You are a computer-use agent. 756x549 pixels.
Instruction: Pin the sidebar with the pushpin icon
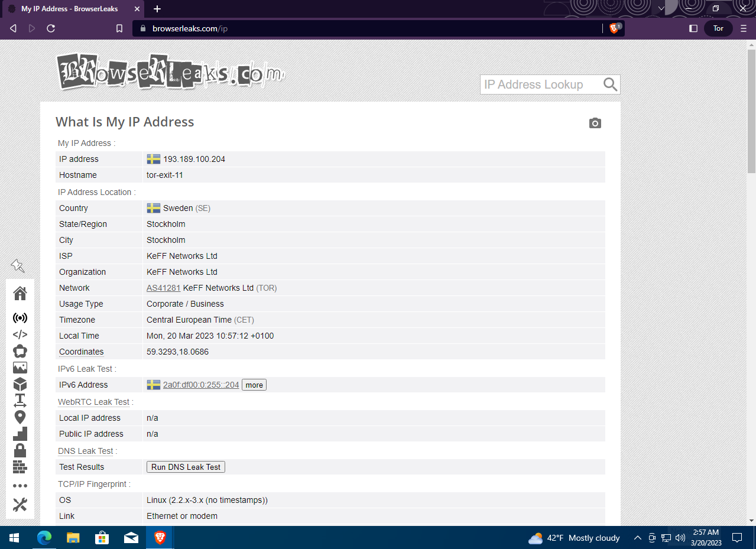tap(18, 266)
